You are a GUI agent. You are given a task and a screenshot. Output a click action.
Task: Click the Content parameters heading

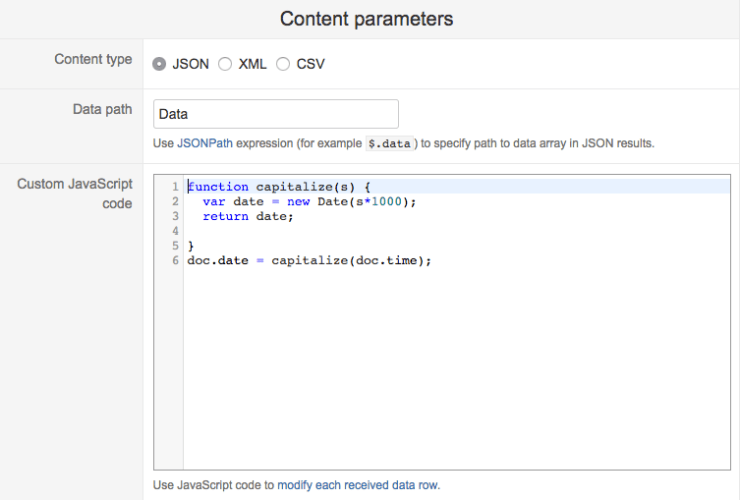point(366,19)
